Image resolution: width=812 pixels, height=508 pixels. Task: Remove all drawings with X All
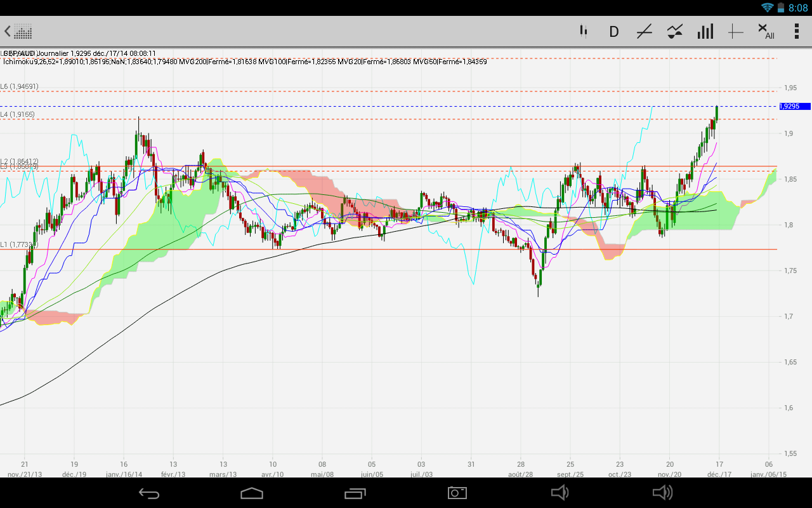[x=766, y=31]
